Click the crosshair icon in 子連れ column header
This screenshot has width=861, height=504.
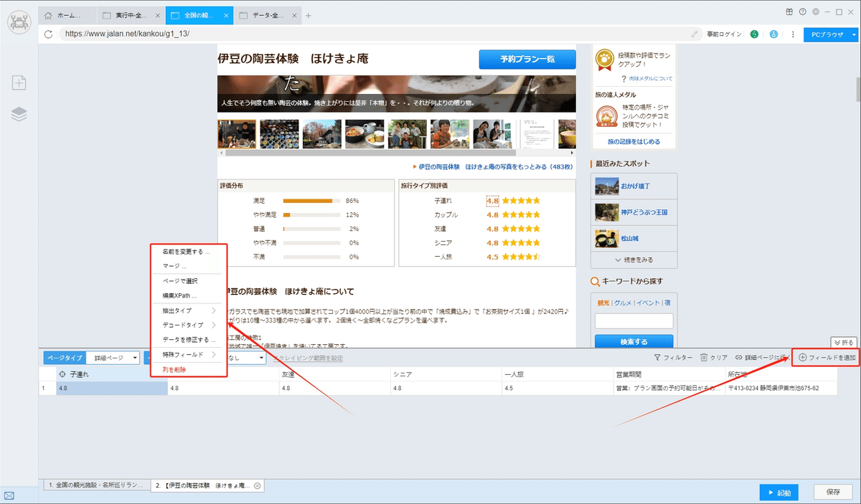(x=62, y=374)
